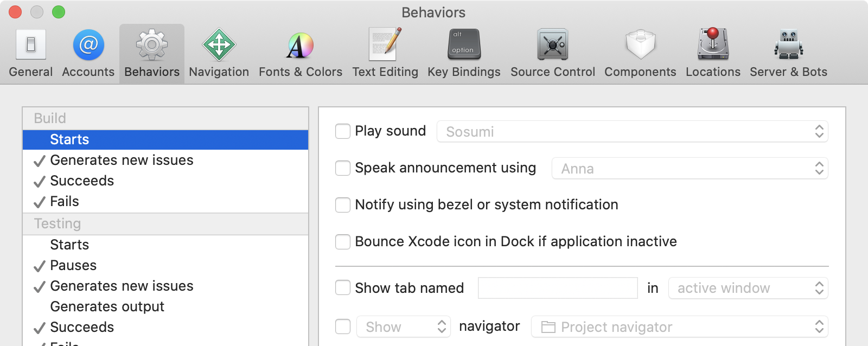Open the Key Bindings pane
Viewport: 868px width, 346px height.
[x=464, y=53]
